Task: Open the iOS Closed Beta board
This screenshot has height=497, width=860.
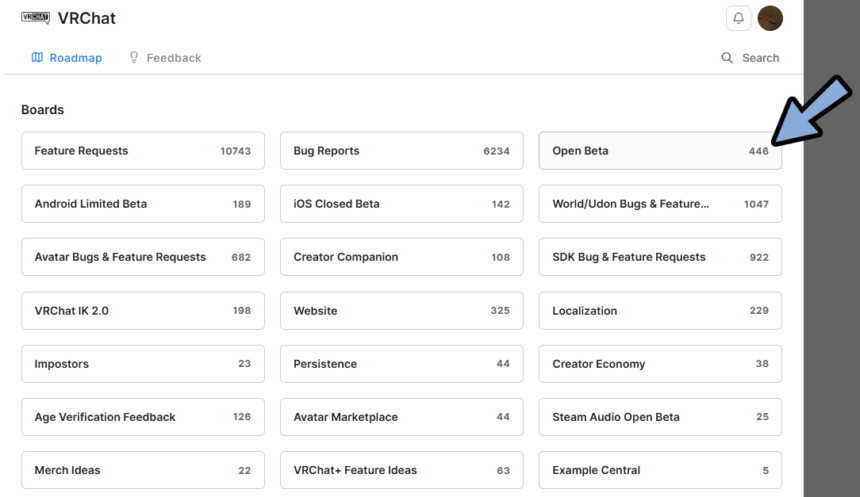Action: 401,204
